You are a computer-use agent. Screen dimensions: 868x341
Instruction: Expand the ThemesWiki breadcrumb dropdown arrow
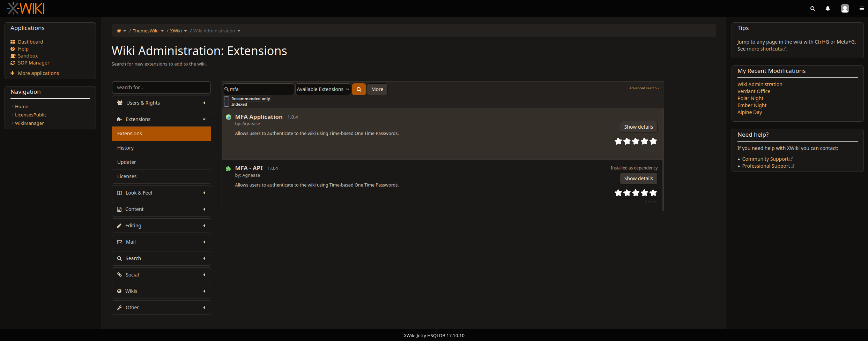click(x=162, y=31)
